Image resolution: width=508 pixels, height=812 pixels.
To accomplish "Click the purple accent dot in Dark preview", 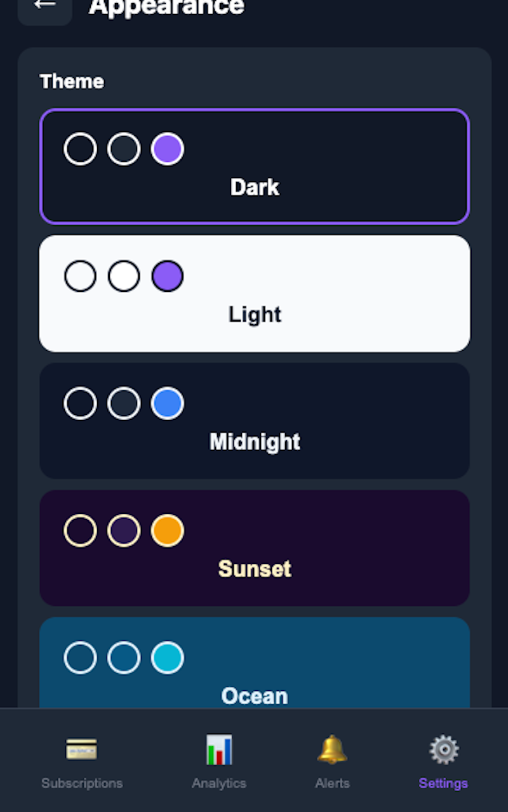I will 167,148.
